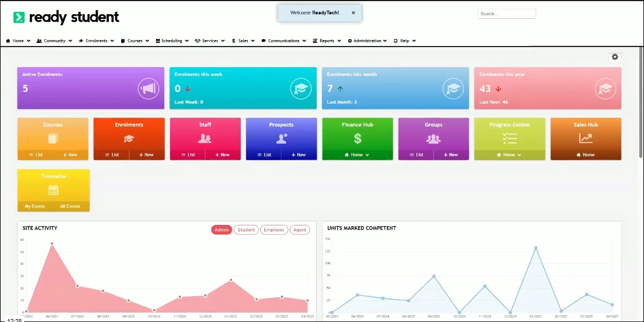Click the Finance Hub dollar icon
This screenshot has width=644, height=322.
[358, 139]
